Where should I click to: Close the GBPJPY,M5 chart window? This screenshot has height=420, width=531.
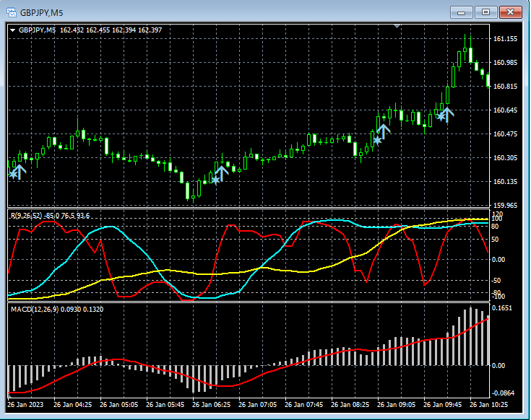(x=510, y=12)
